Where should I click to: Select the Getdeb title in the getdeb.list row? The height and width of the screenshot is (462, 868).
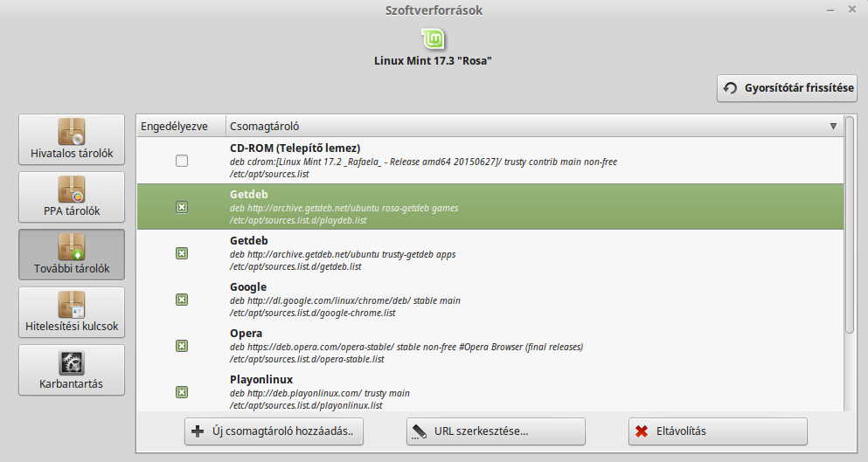click(249, 241)
